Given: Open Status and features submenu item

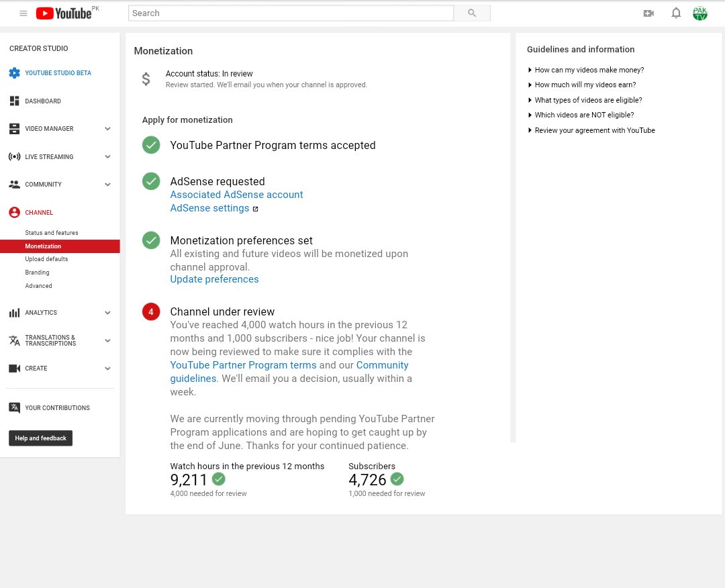Looking at the screenshot, I should pos(51,232).
